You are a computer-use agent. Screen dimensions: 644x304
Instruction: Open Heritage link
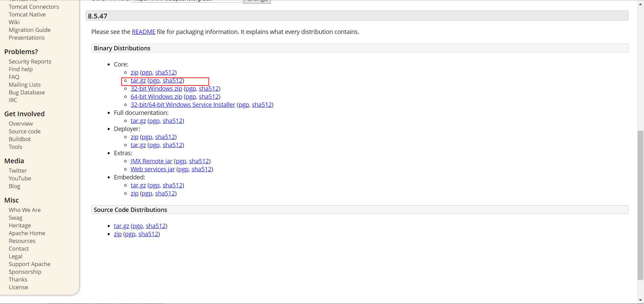(x=20, y=225)
